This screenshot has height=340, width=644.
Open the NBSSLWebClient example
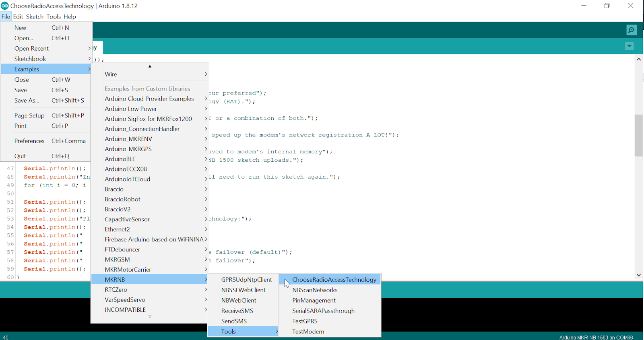(243, 290)
